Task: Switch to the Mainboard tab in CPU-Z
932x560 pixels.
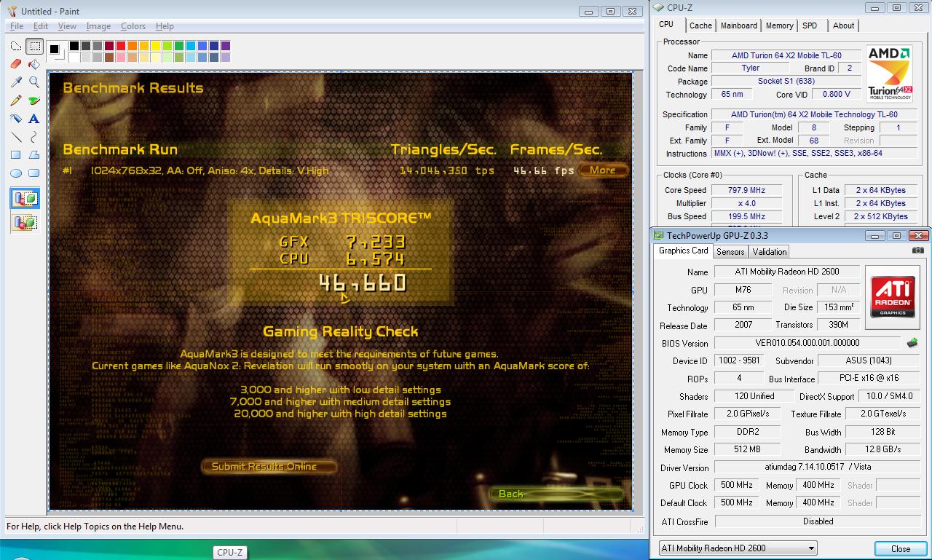Action: 738,25
